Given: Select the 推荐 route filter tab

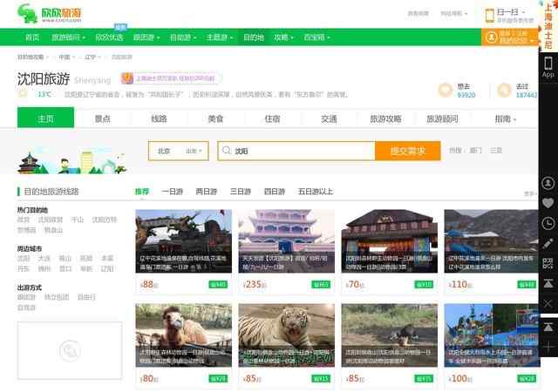Looking at the screenshot, I should (x=141, y=192).
